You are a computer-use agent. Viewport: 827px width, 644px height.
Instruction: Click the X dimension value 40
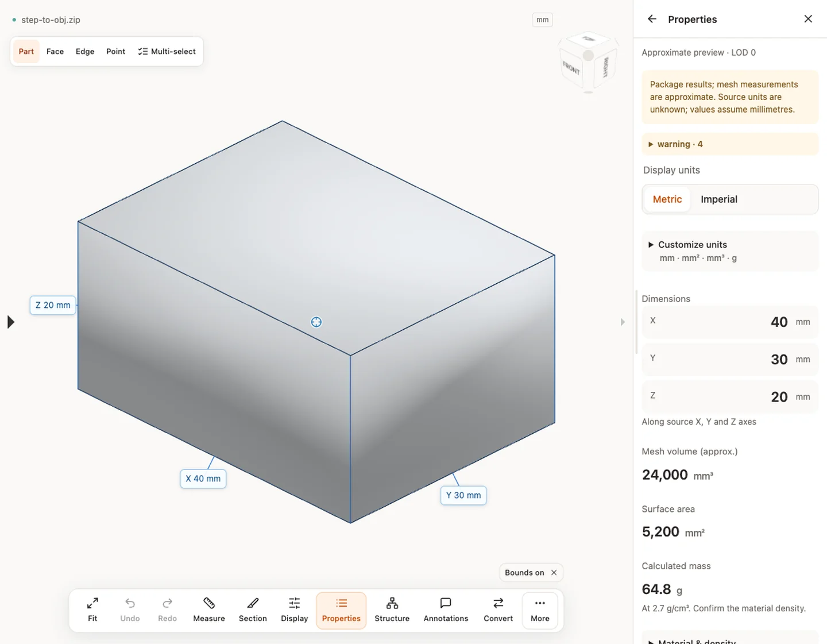779,322
